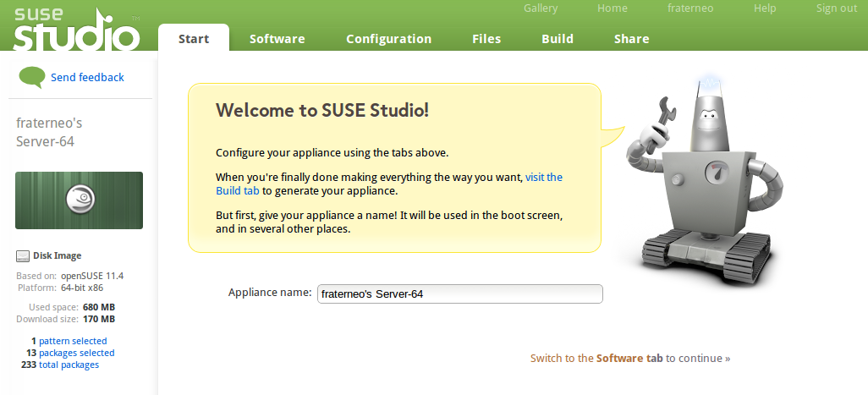The width and height of the screenshot is (868, 395).
Task: Follow the 'visit the Build tab' link
Action: point(389,184)
